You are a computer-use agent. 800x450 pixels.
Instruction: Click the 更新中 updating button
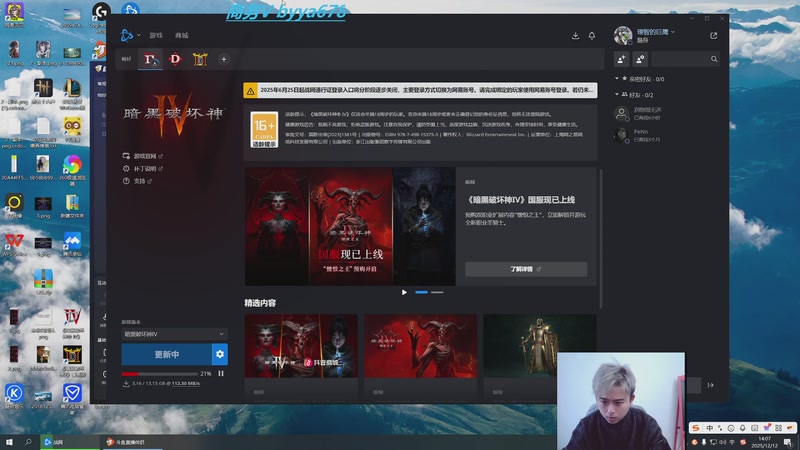tap(166, 354)
